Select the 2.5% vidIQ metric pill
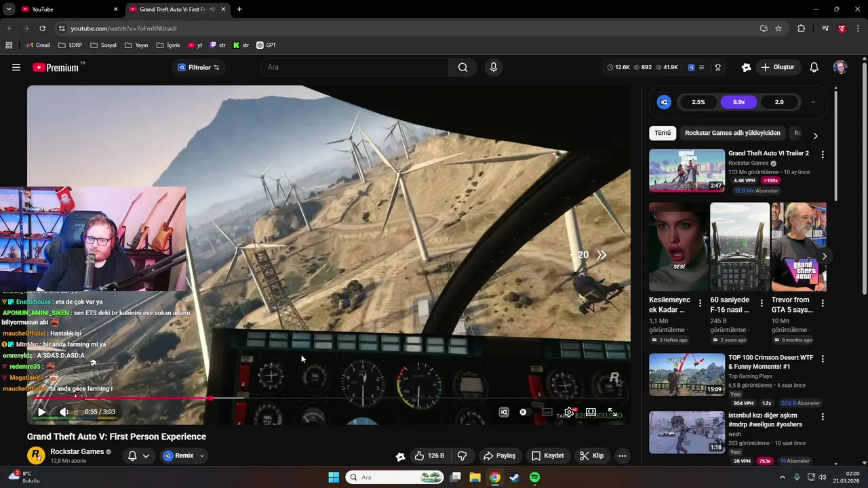The height and width of the screenshot is (488, 868). 698,102
